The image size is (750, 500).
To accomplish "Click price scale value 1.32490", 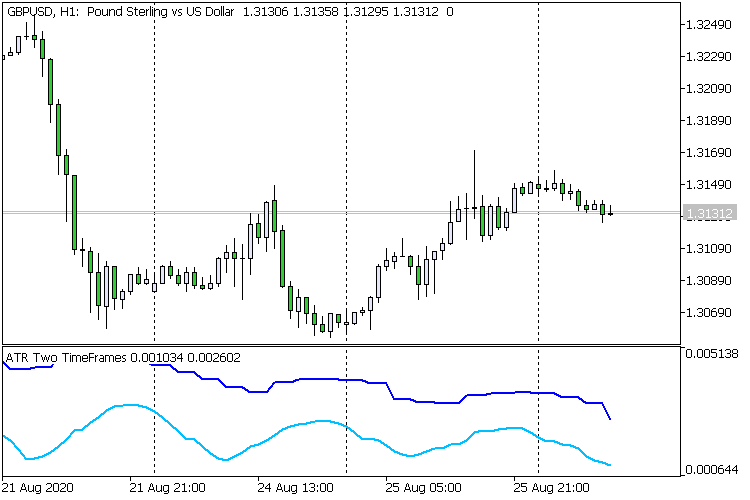I will tap(709, 25).
